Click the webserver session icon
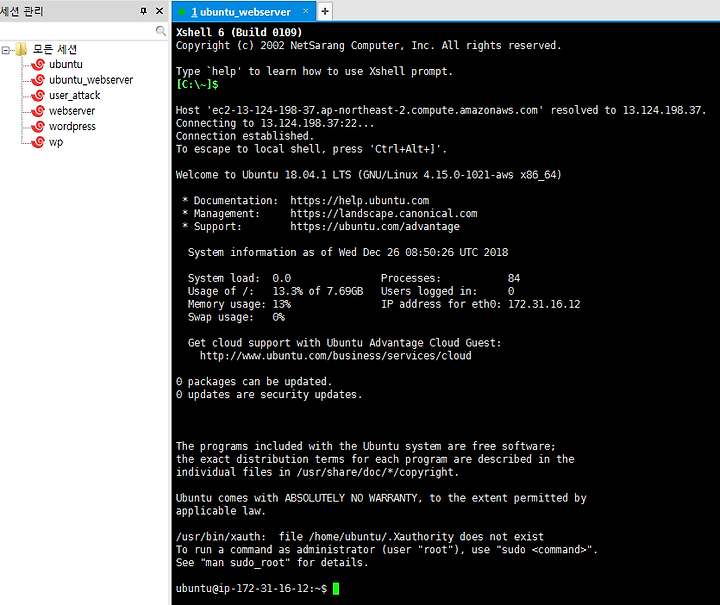720x605 pixels. click(39, 111)
